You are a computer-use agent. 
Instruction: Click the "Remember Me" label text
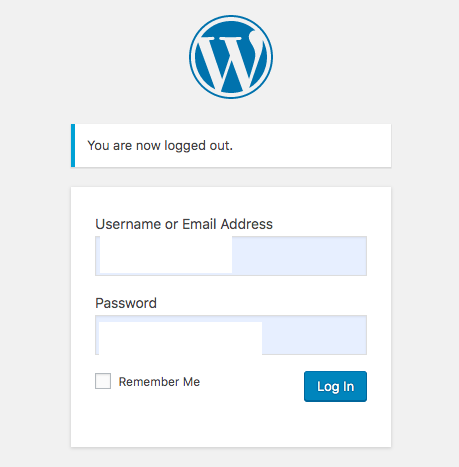pos(159,382)
